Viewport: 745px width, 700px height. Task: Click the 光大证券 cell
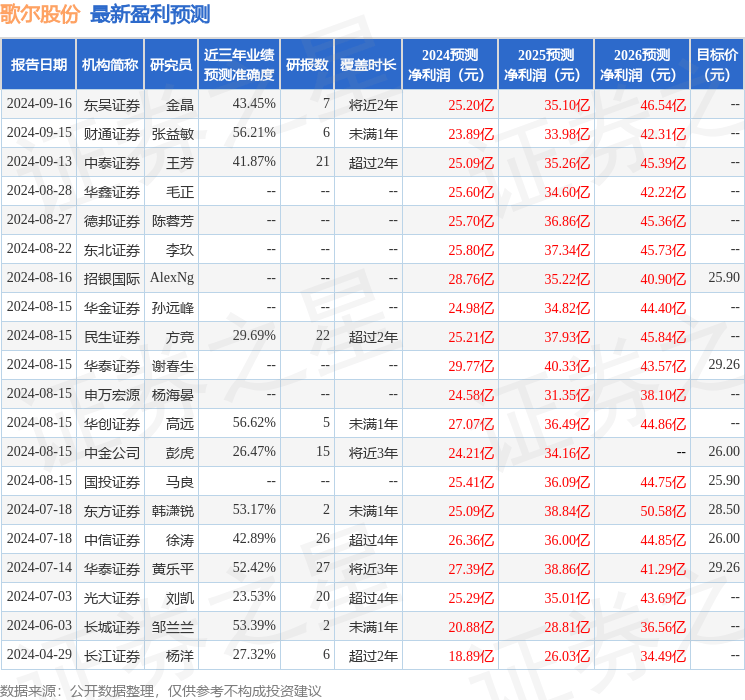[112, 598]
